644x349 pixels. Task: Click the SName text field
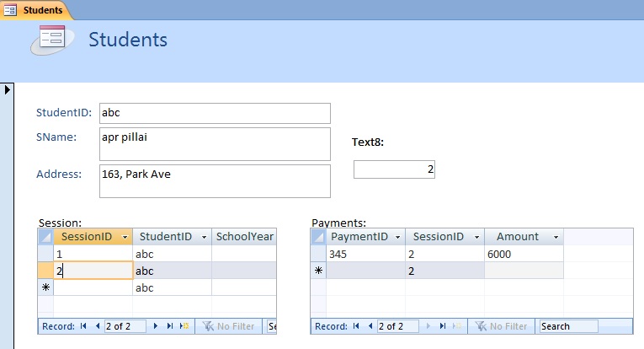click(215, 143)
